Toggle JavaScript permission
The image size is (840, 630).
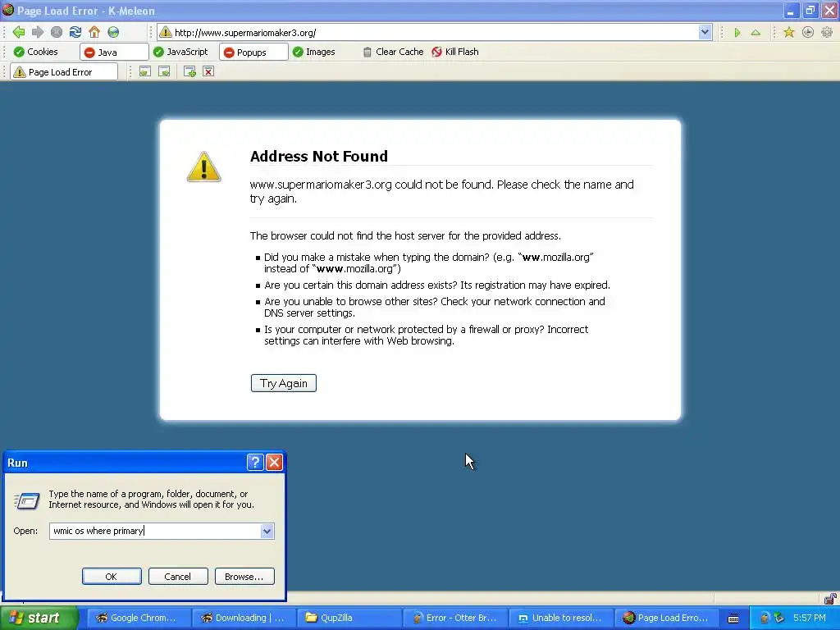tap(180, 52)
